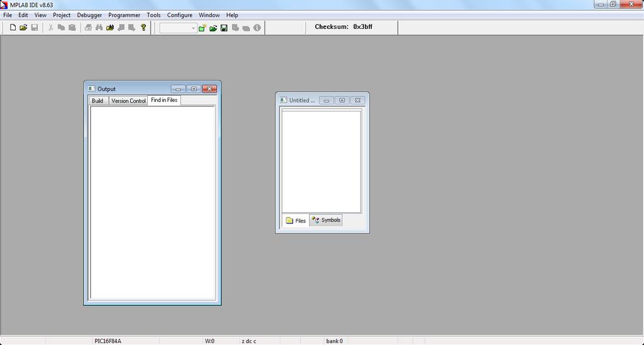Close the Output window
Screen dimensions: 644x345
tap(209, 89)
